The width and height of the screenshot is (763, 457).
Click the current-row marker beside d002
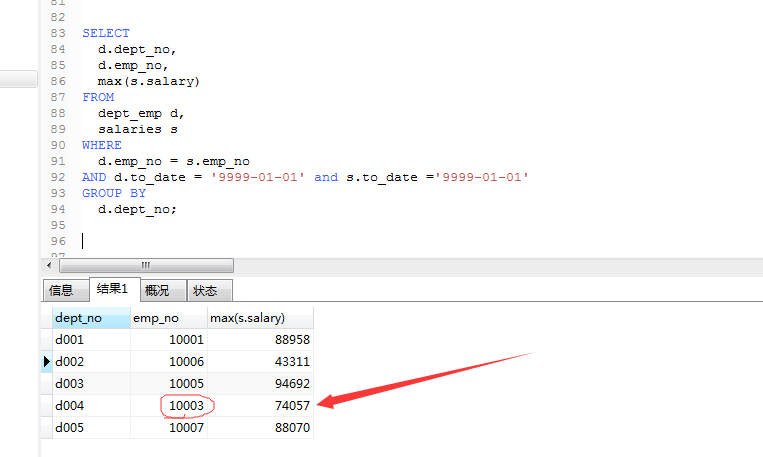(x=47, y=362)
